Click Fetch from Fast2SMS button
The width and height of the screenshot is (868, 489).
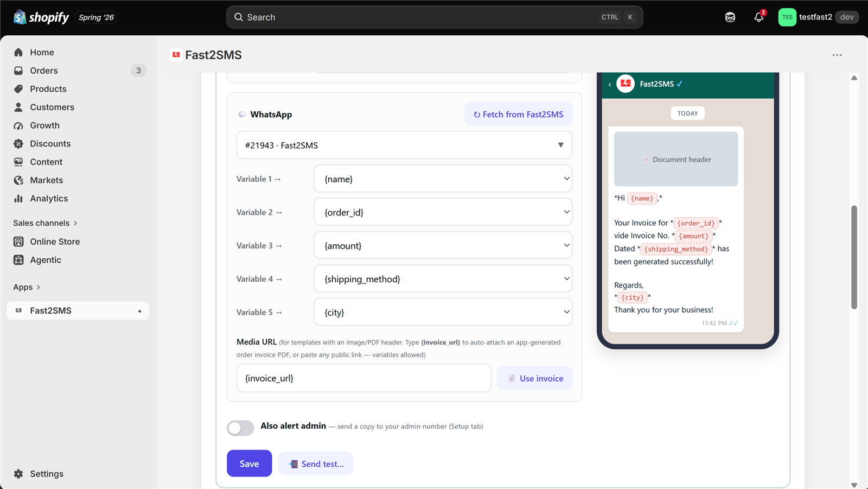click(519, 114)
